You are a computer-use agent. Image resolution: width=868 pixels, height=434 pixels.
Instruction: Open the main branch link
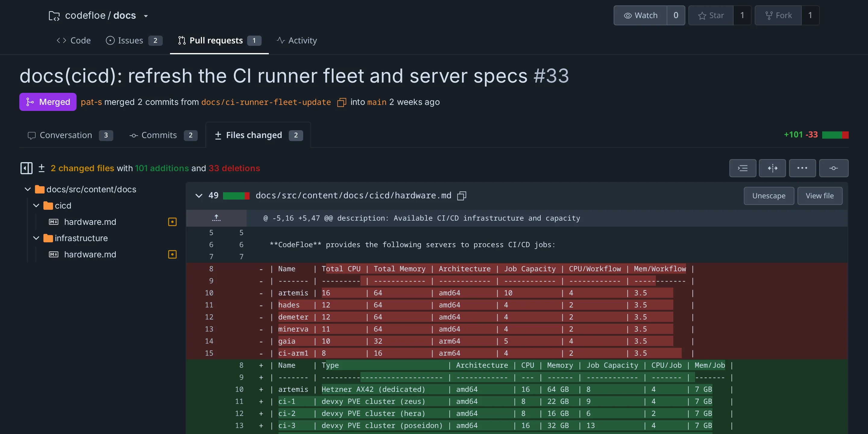[377, 102]
